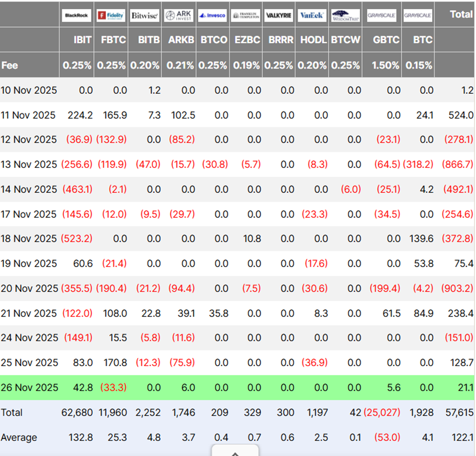Click the ARK Invest logo
The height and width of the screenshot is (456, 476).
[x=179, y=16]
